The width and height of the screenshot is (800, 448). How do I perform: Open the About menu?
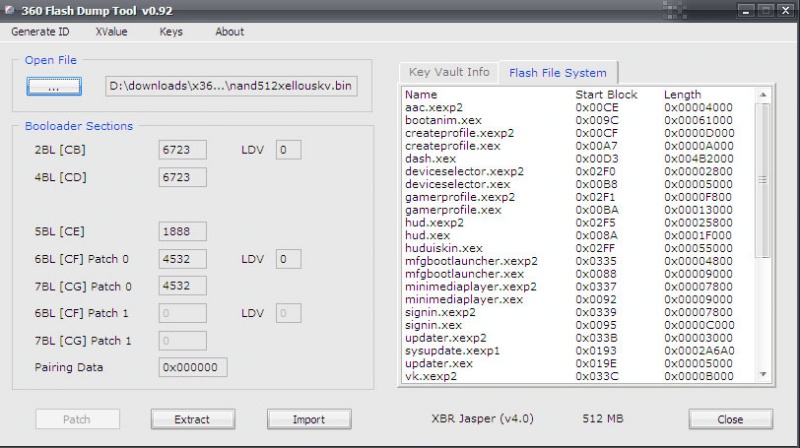click(230, 32)
